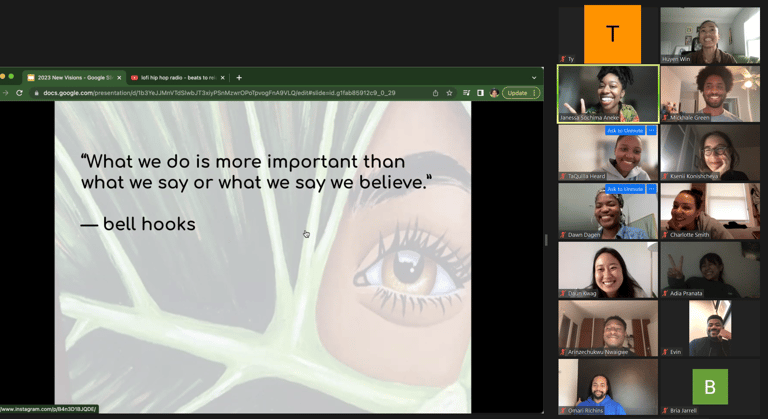Image resolution: width=768 pixels, height=419 pixels.
Task: Click the Update button in Chrome
Action: click(x=517, y=93)
